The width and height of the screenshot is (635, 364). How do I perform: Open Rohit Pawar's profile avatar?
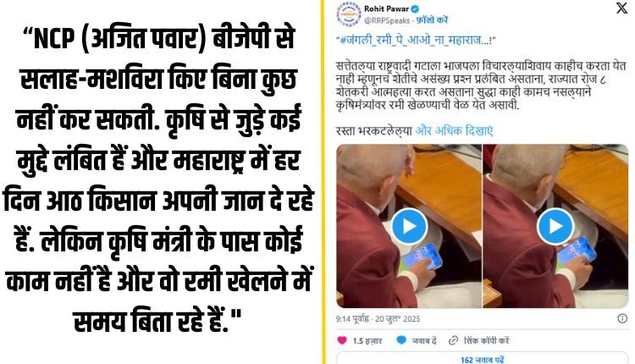tap(348, 14)
